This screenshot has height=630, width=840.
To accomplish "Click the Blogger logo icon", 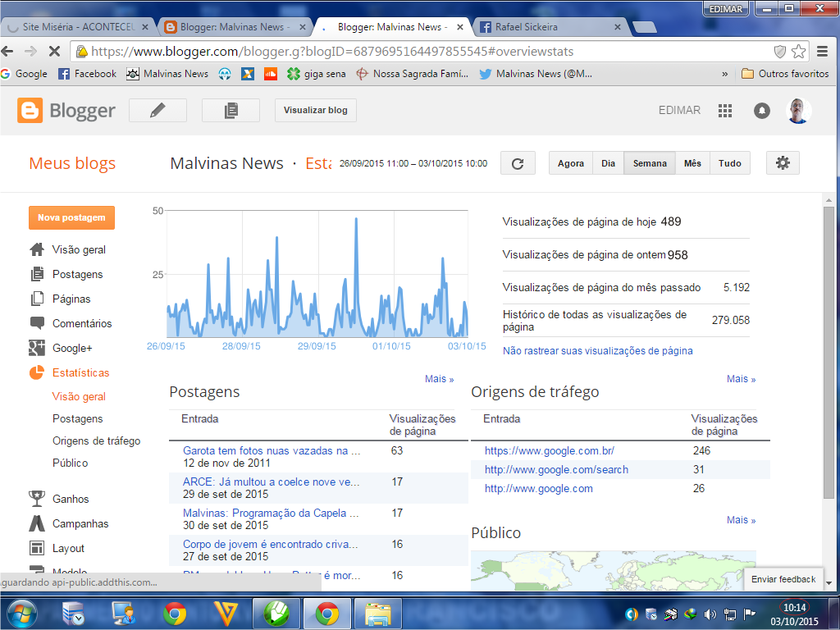I will (30, 111).
